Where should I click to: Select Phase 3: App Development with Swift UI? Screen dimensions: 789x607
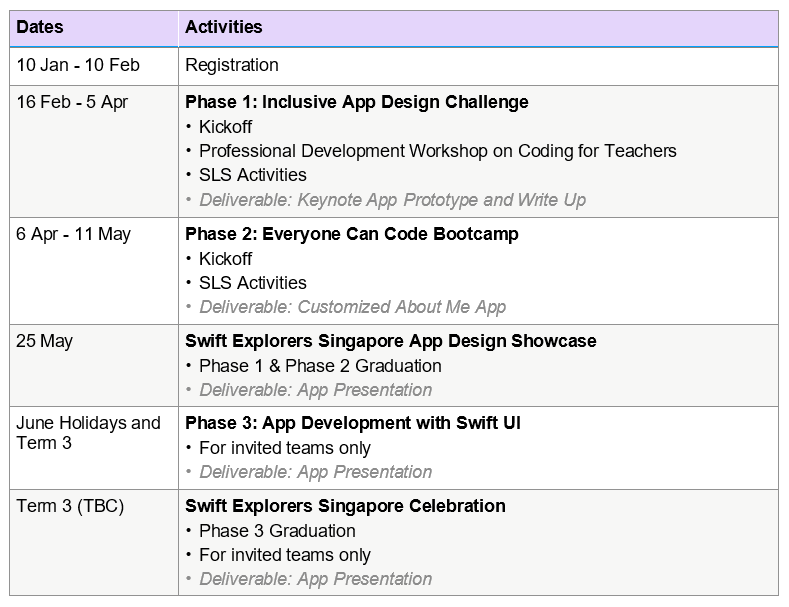click(353, 423)
